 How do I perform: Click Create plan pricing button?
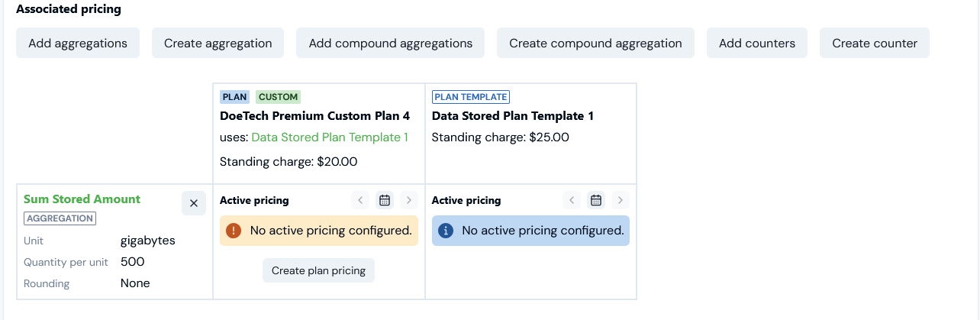pos(318,270)
